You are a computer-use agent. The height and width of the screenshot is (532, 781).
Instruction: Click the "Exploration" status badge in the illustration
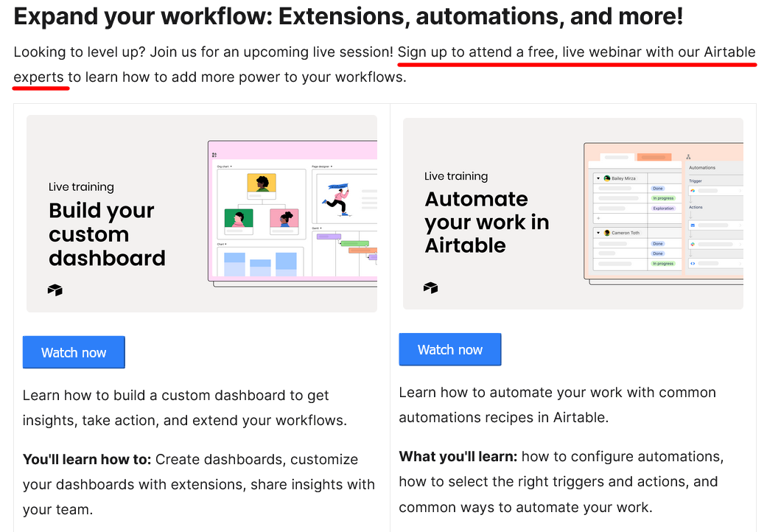[663, 209]
